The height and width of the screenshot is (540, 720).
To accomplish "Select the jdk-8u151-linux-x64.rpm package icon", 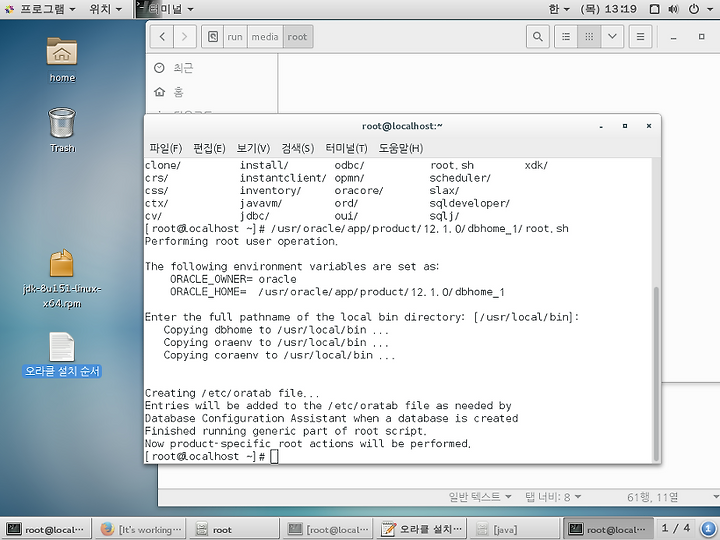I will (62, 279).
